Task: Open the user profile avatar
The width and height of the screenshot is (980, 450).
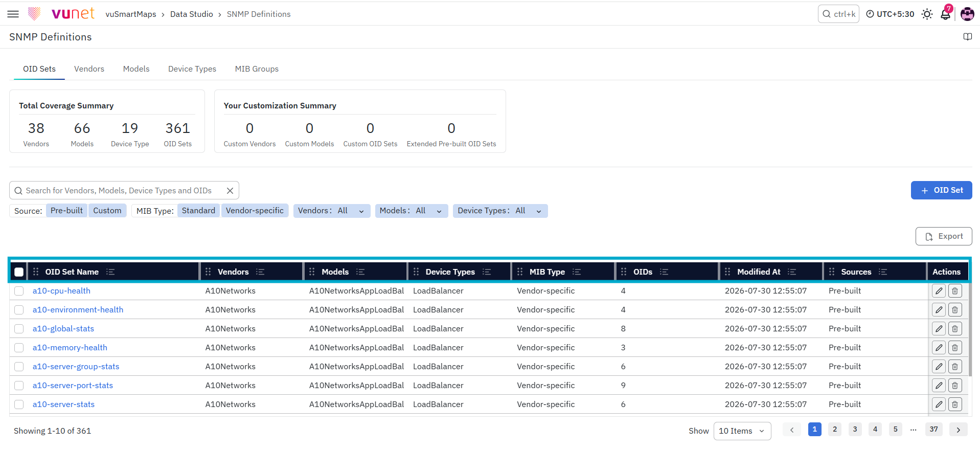Action: point(967,14)
